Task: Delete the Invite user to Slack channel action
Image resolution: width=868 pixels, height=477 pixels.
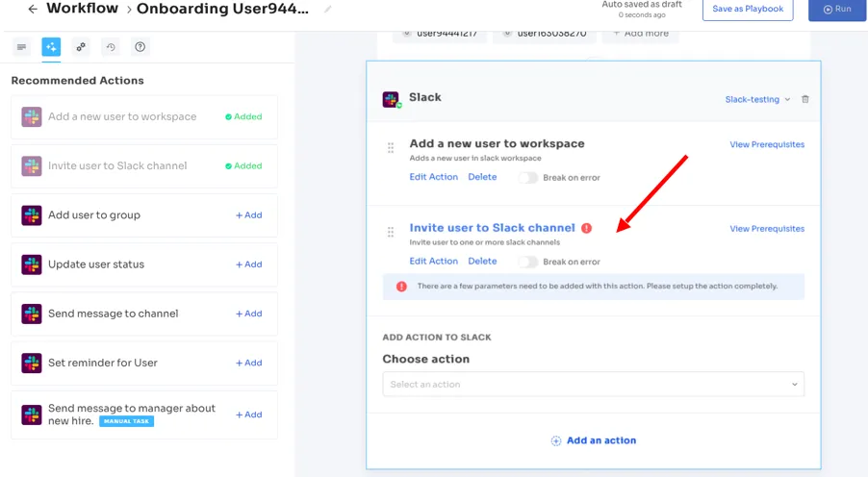Action: point(482,262)
